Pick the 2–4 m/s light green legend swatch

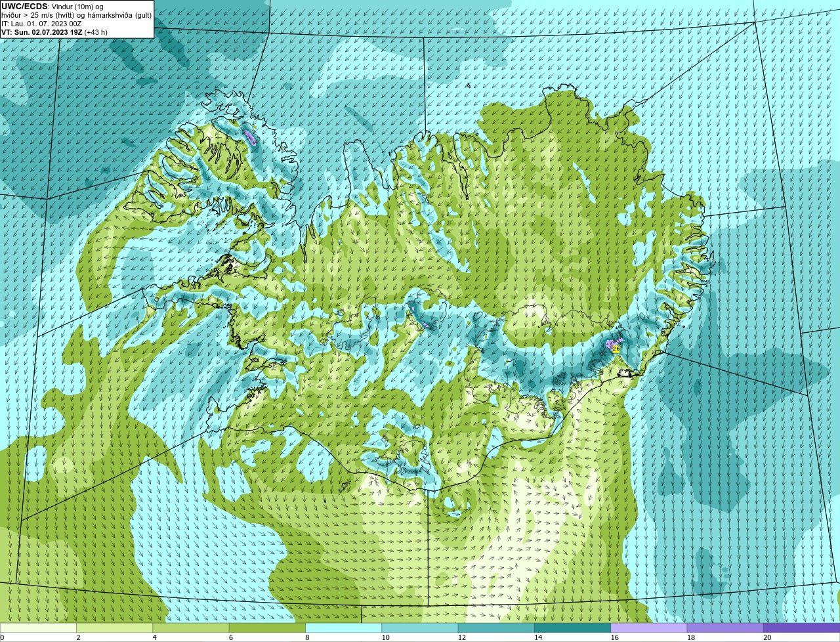(x=114, y=628)
